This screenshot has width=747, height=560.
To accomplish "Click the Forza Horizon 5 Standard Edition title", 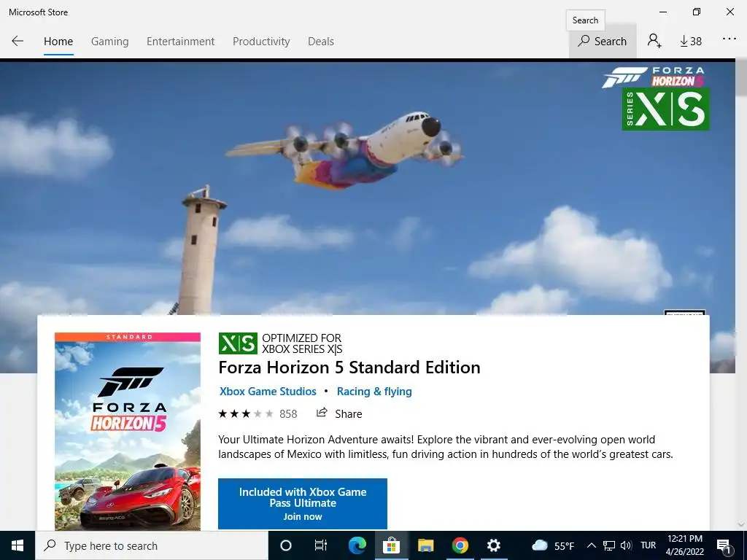I will (349, 367).
